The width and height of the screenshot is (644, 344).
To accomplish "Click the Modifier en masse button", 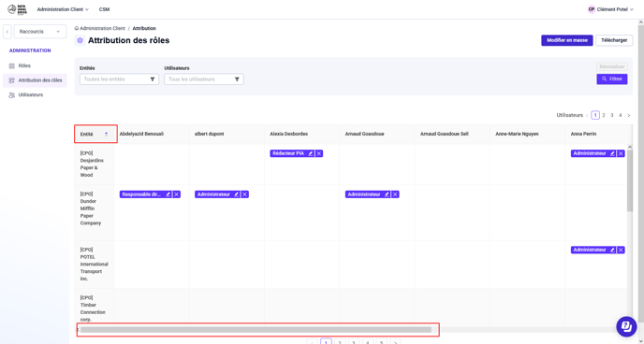I will [567, 40].
